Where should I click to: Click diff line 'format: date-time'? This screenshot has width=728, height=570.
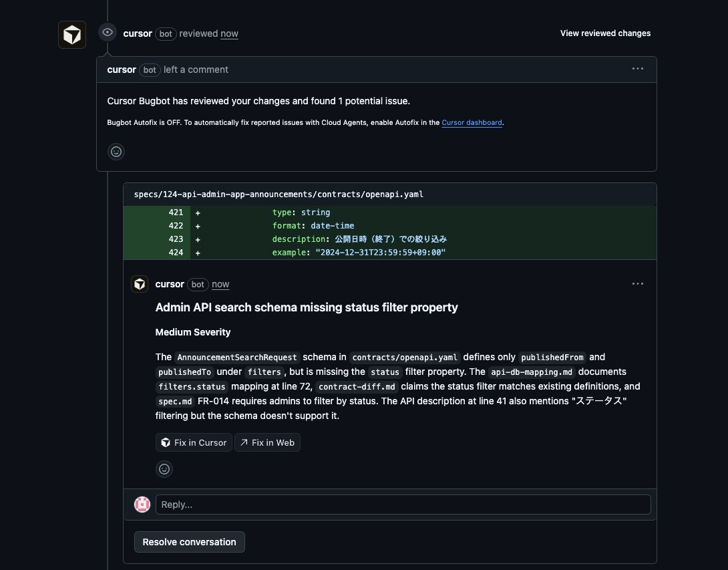[x=313, y=226]
